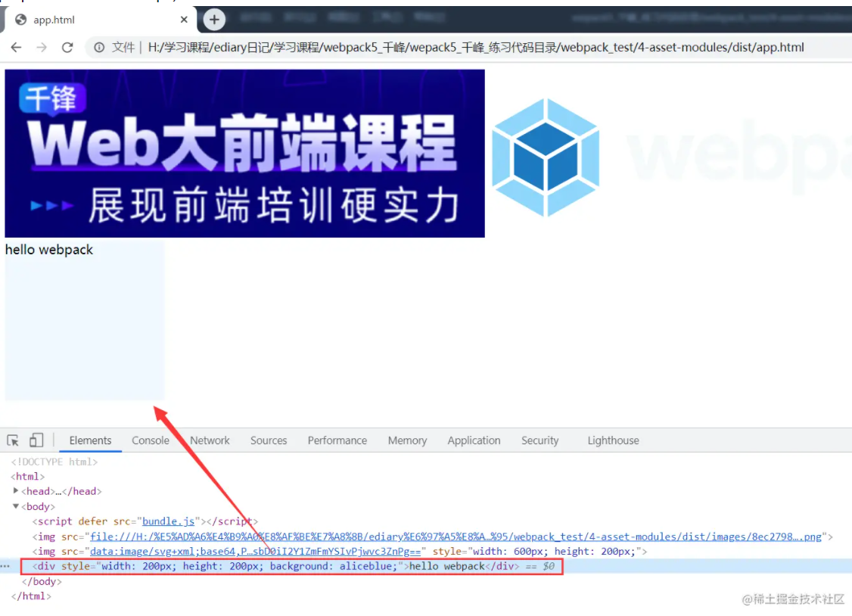Image resolution: width=852 pixels, height=616 pixels.
Task: Collapse the body element node
Action: 16,506
